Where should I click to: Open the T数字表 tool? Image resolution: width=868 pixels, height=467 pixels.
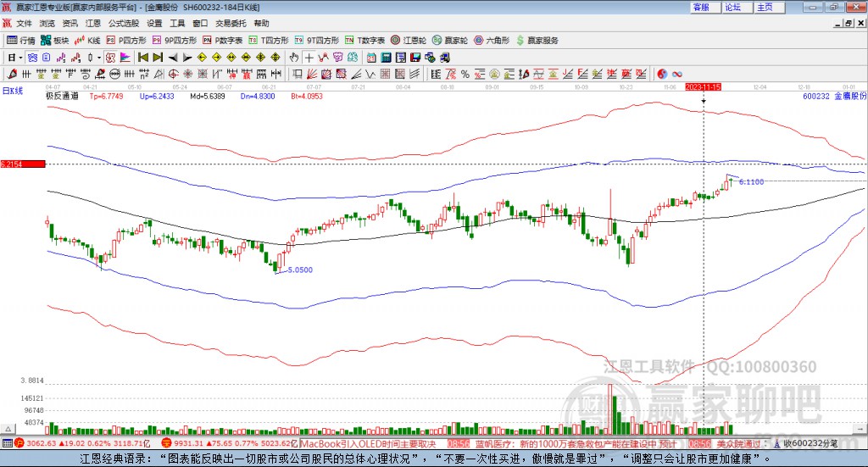[364, 41]
